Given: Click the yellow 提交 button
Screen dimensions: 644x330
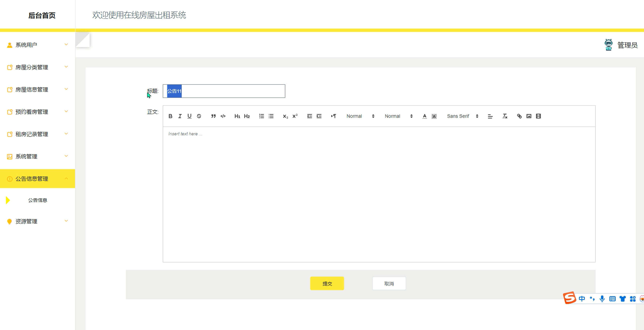Looking at the screenshot, I should 327,284.
